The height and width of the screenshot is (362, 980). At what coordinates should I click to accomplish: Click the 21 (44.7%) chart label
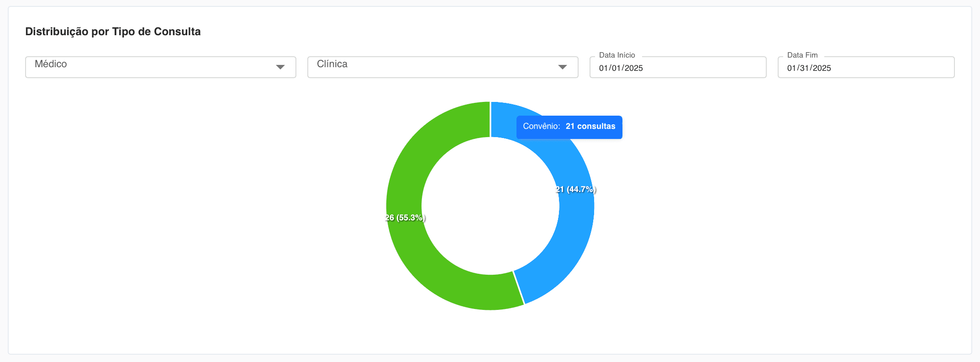tap(576, 189)
